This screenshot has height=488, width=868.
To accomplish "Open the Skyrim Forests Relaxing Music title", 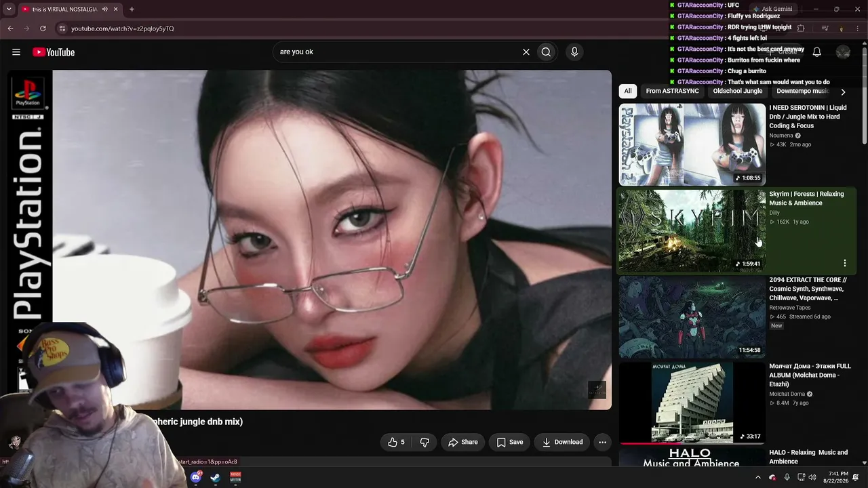I will pos(806,199).
